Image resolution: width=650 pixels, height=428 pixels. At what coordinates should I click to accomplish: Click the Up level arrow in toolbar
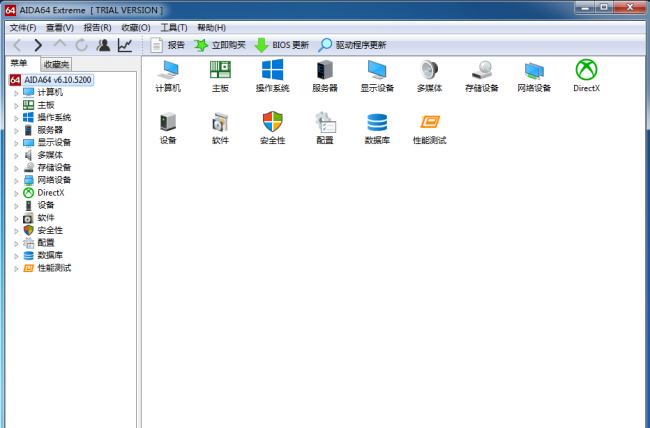click(60, 44)
